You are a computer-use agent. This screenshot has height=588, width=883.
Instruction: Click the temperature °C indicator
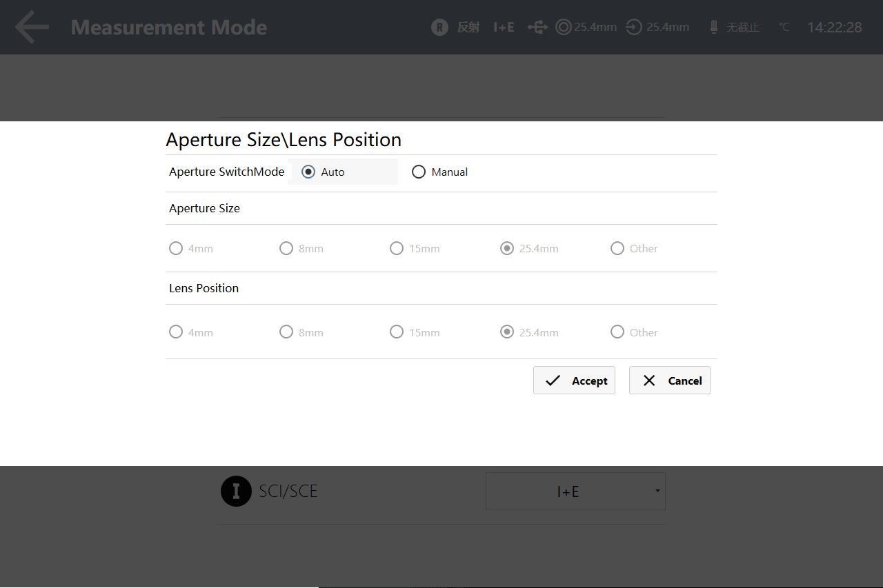[784, 28]
